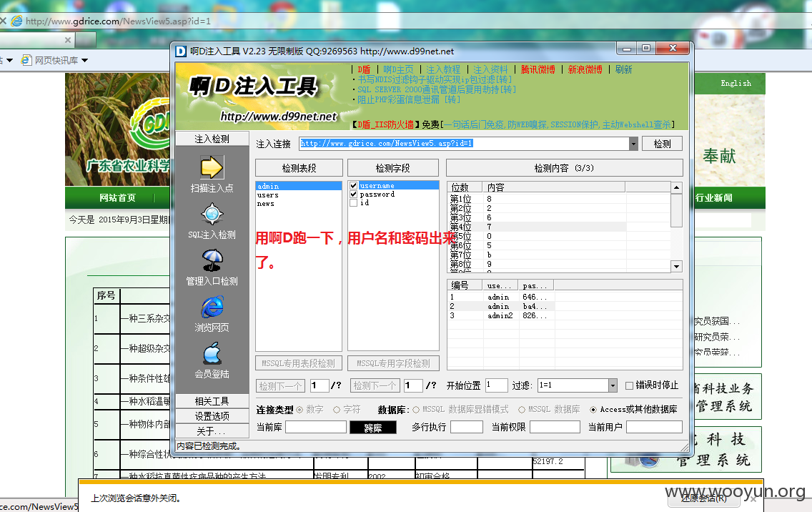Click the black 跨库 button
The image size is (812, 512).
pyautogui.click(x=373, y=428)
